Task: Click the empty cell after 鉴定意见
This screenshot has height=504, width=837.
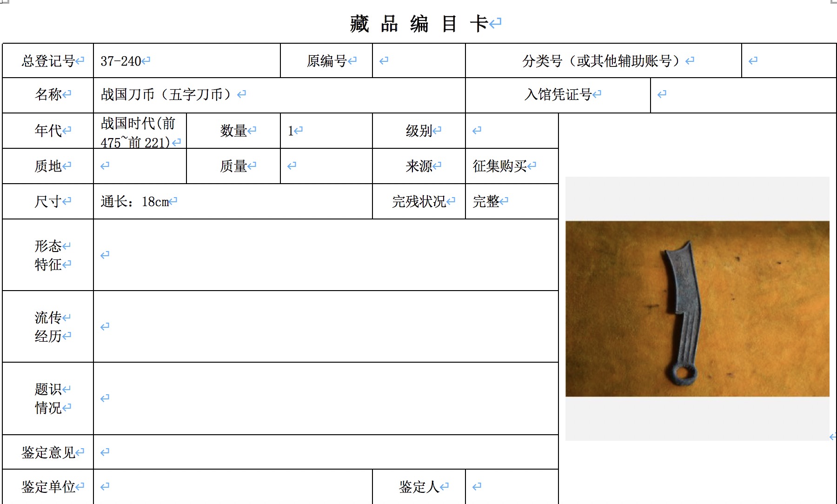Action: pos(326,452)
